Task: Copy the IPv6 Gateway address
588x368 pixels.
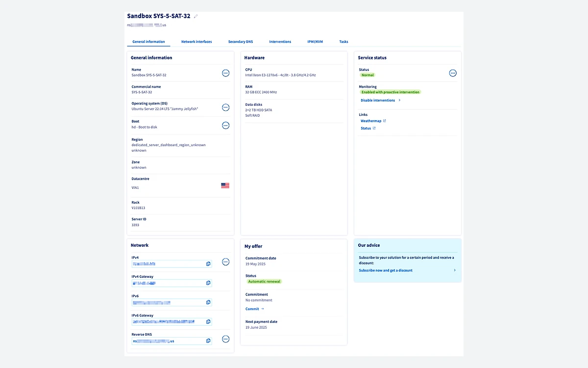Action: click(x=208, y=322)
